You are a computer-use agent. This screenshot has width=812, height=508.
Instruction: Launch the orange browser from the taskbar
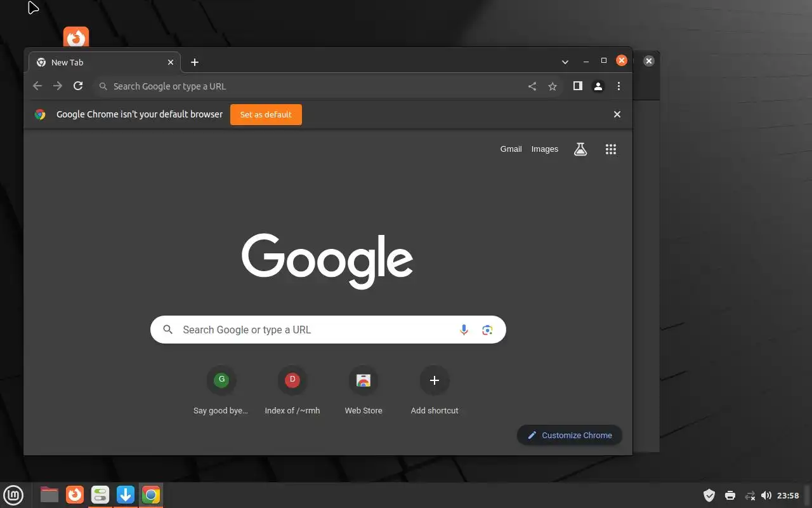75,495
